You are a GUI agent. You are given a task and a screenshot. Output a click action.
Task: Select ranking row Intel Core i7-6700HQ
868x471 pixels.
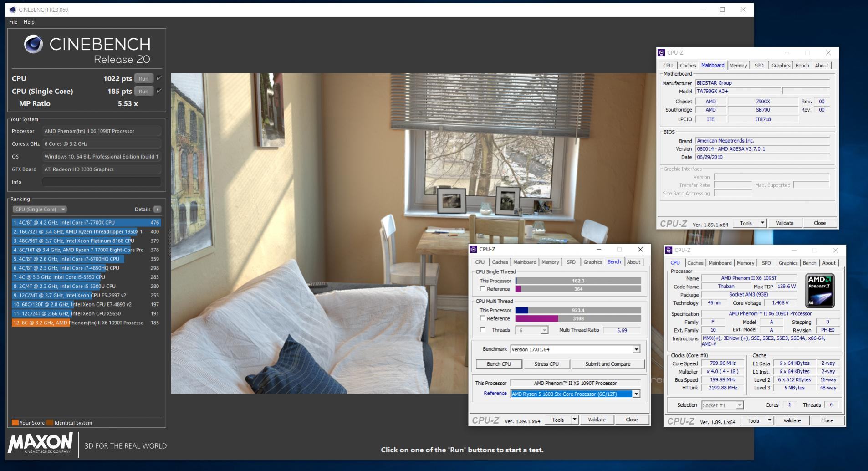pos(86,259)
